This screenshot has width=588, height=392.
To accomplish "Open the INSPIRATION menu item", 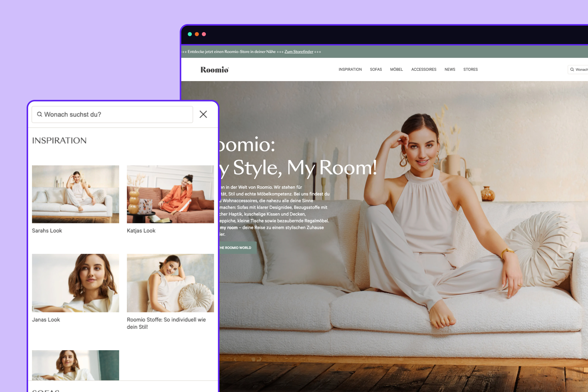I will click(350, 70).
